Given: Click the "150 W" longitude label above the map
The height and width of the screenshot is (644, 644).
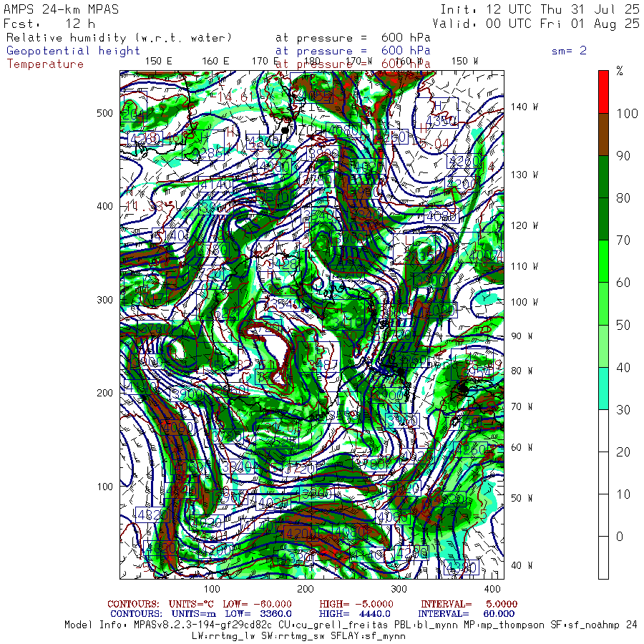Looking at the screenshot, I should pyautogui.click(x=464, y=62).
